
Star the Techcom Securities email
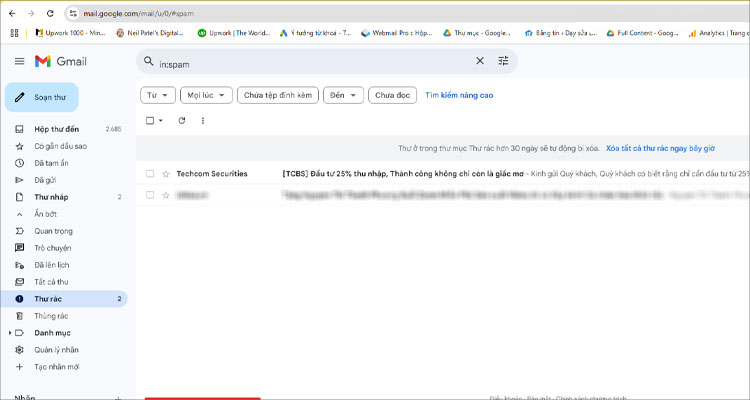coord(166,174)
